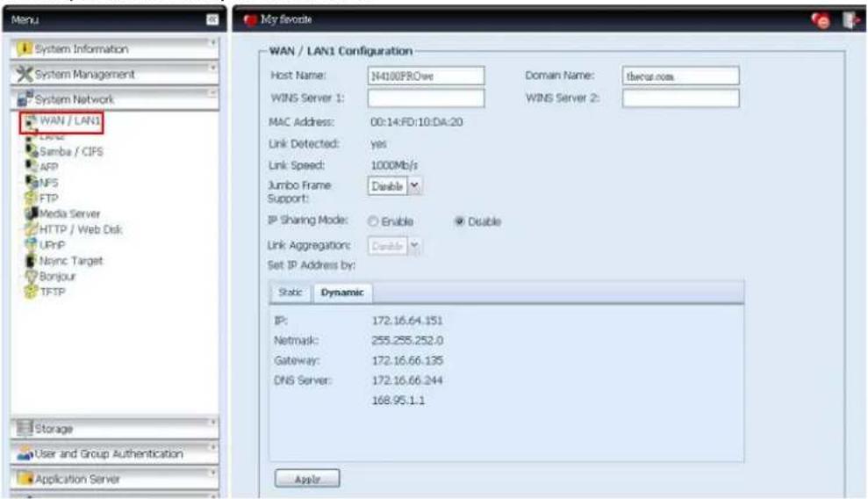Click the Storage section icon
Image resolution: width=868 pixels, height=499 pixels.
pos(25,428)
